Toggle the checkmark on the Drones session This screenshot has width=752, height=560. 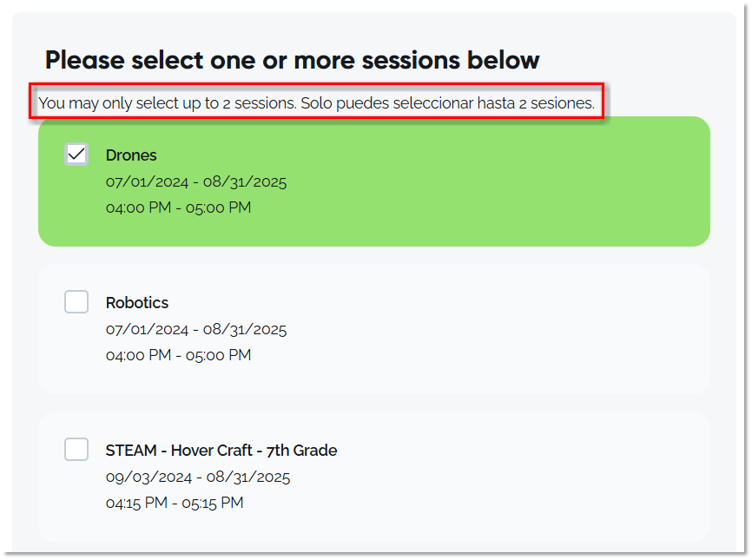click(76, 154)
